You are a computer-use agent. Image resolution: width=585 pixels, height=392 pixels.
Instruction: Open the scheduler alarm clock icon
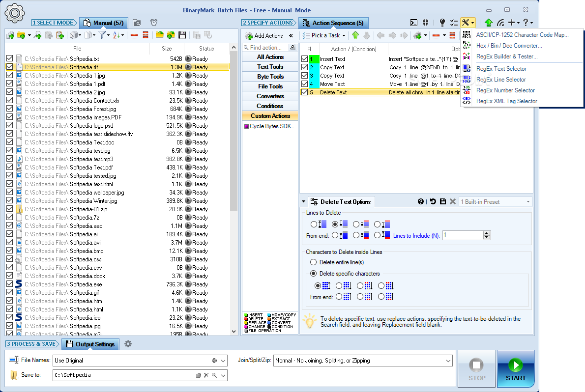(x=154, y=23)
